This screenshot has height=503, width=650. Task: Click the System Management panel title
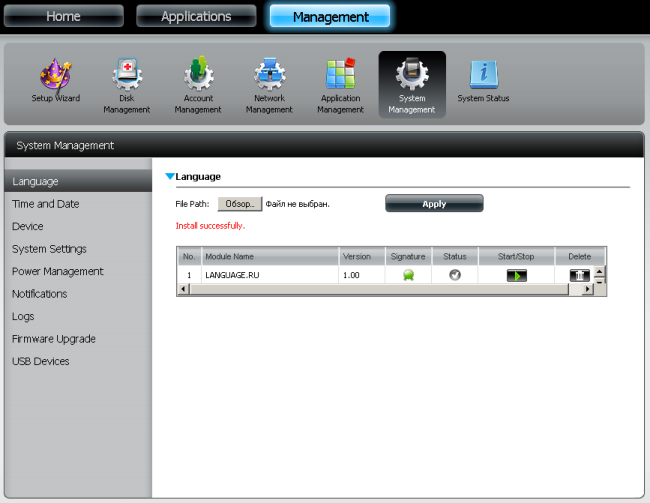pyautogui.click(x=65, y=146)
